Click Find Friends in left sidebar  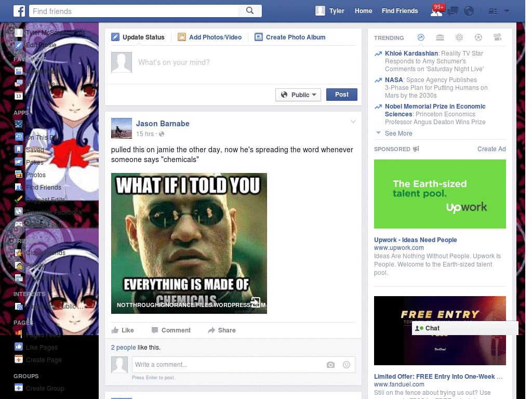(x=44, y=187)
